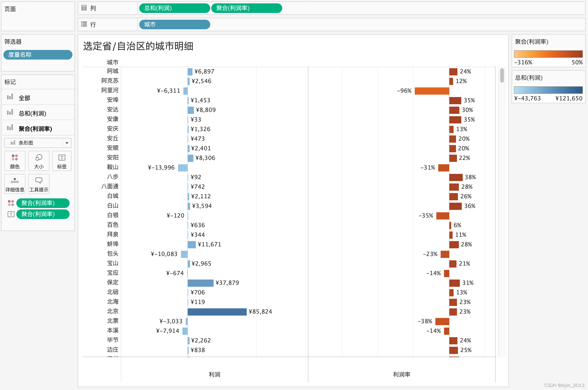This screenshot has height=390, width=588.
Task: Open the Size mark card
Action: tap(39, 161)
